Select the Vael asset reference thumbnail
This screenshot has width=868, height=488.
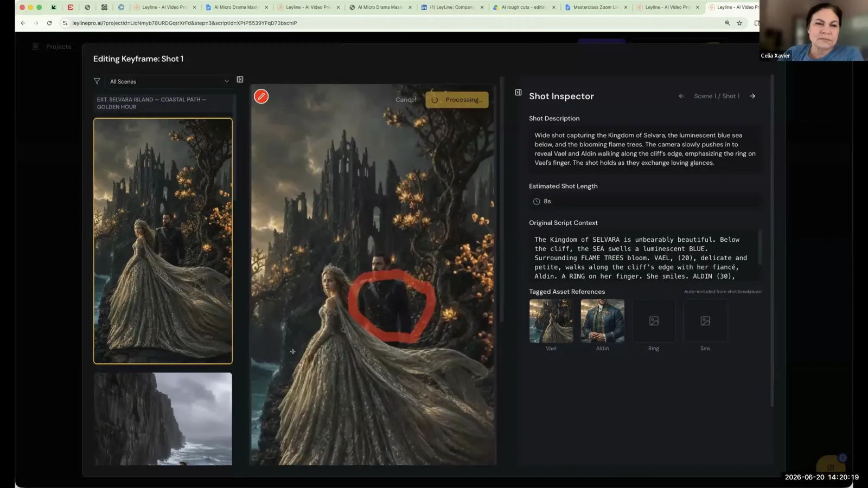point(551,321)
